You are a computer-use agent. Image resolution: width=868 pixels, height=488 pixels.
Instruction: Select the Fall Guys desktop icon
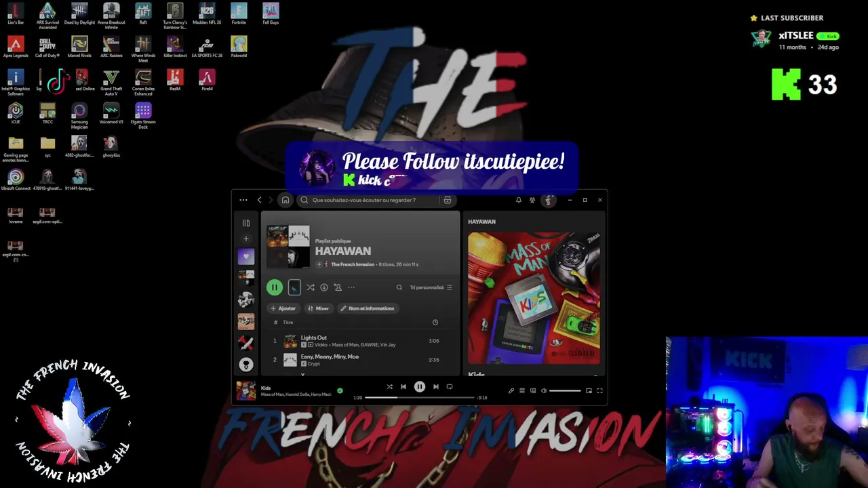[271, 14]
